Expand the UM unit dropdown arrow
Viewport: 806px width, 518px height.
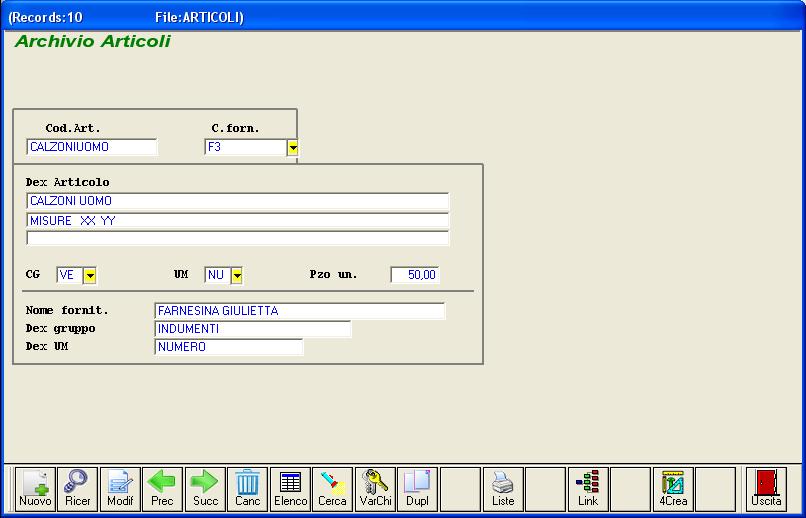(237, 275)
